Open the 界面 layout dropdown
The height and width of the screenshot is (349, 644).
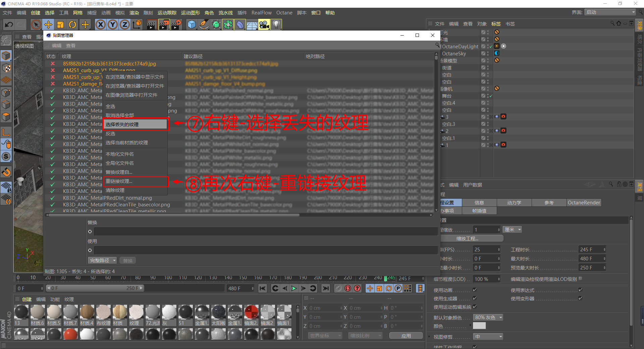click(x=610, y=12)
